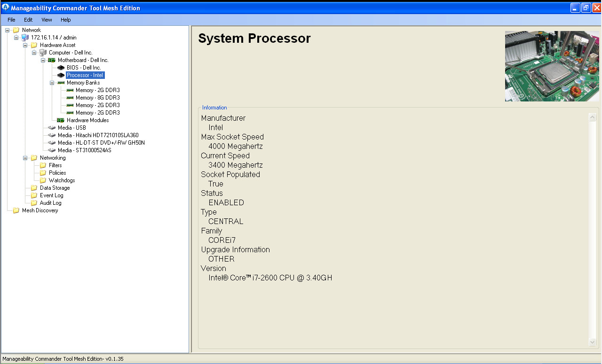The height and width of the screenshot is (364, 602).
Task: Click the Data Storage folder icon
Action: pyautogui.click(x=34, y=188)
